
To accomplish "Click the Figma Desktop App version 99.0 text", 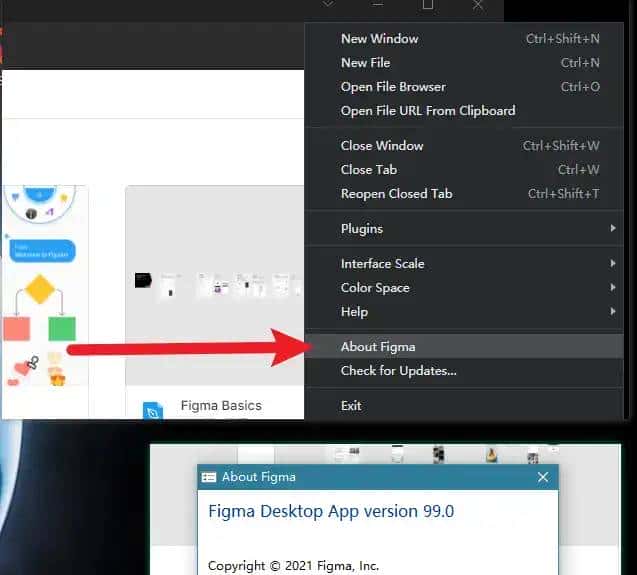I will point(331,511).
